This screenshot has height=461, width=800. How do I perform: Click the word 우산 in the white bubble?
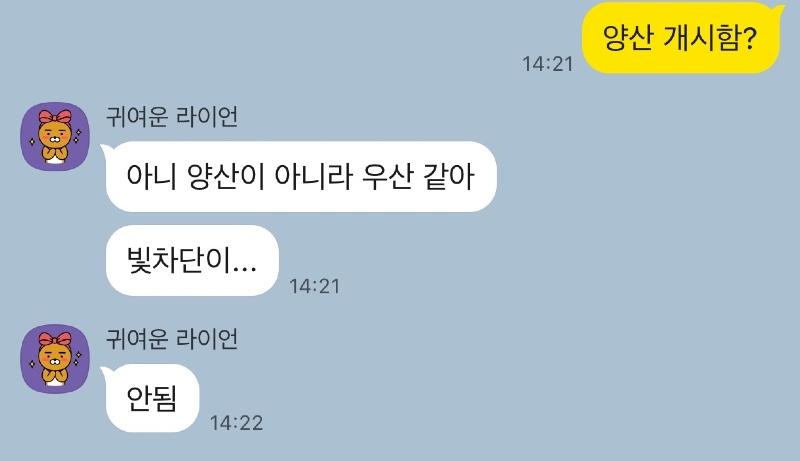click(387, 176)
